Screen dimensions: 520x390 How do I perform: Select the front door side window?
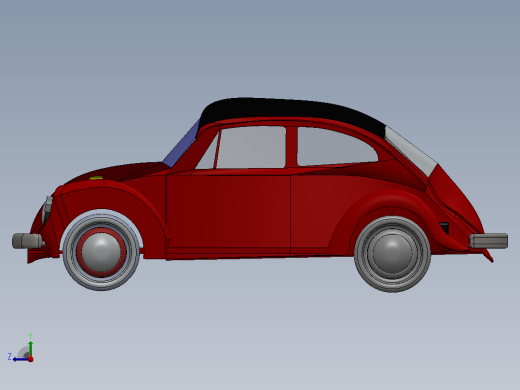[x=252, y=147]
